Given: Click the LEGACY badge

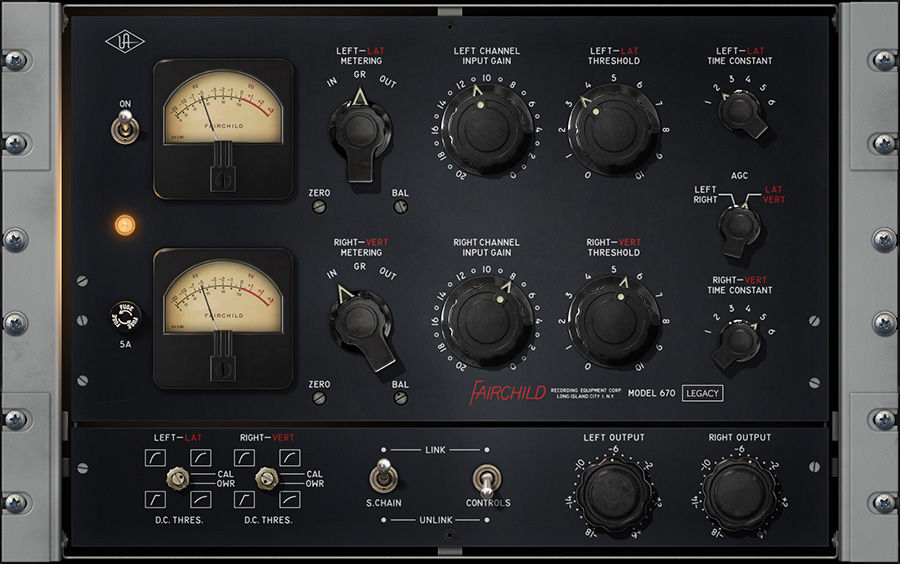Looking at the screenshot, I should coord(703,393).
